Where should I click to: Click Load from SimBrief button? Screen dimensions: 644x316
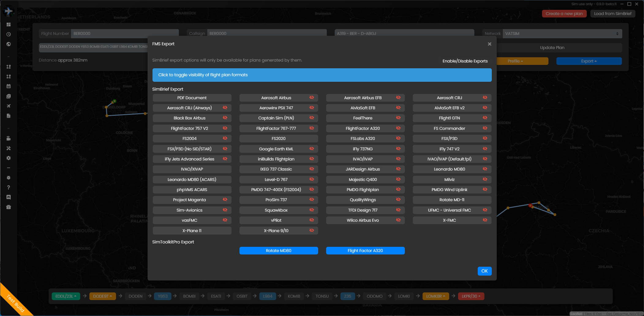[x=612, y=13]
